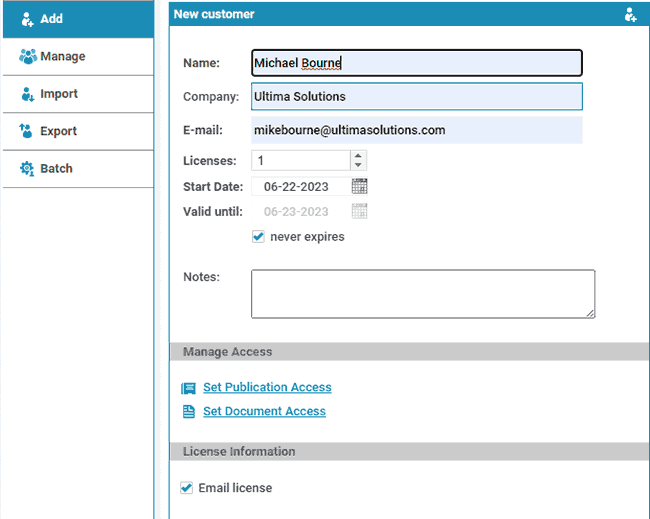
Task: Open Set Document Access link
Action: coord(264,411)
